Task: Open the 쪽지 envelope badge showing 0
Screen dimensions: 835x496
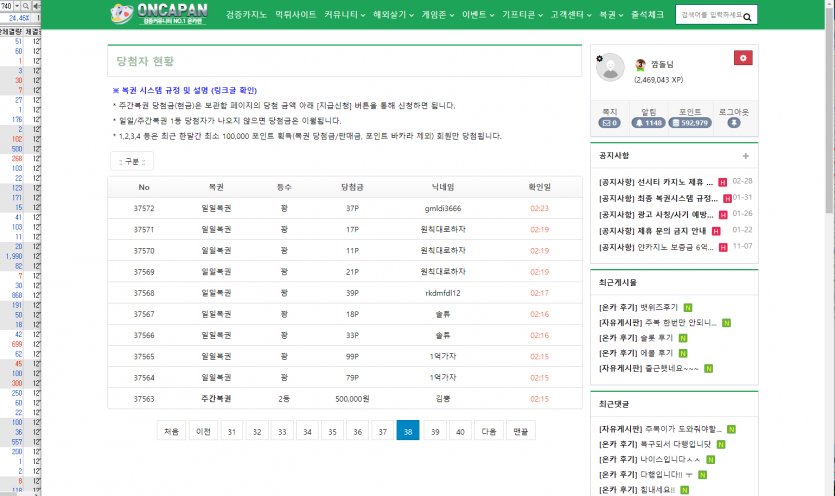Action: click(x=609, y=123)
